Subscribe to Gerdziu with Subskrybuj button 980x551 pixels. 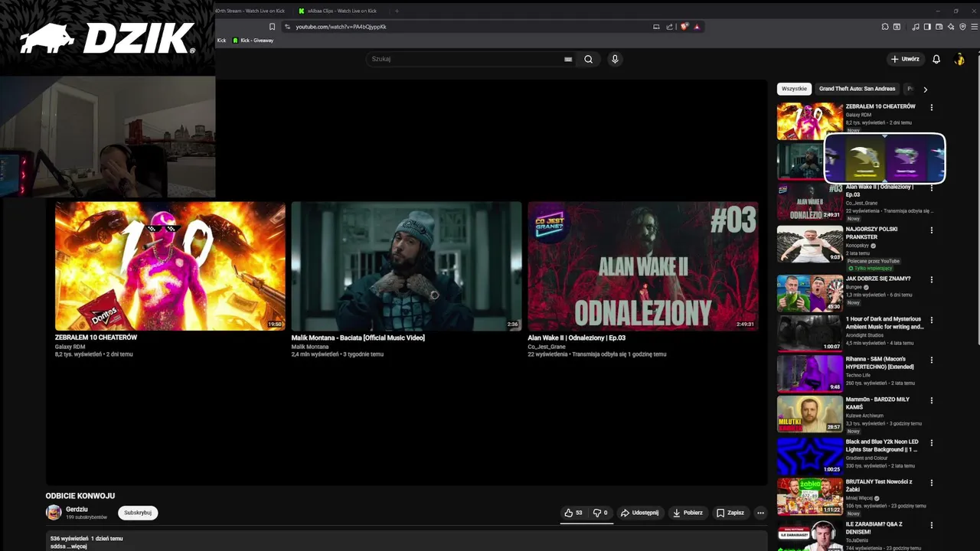[x=138, y=513]
